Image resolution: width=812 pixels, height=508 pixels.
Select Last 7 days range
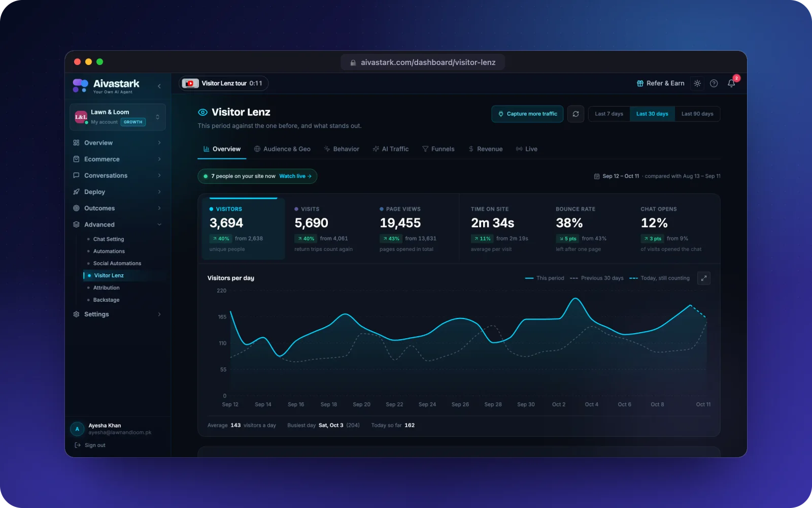tap(609, 114)
